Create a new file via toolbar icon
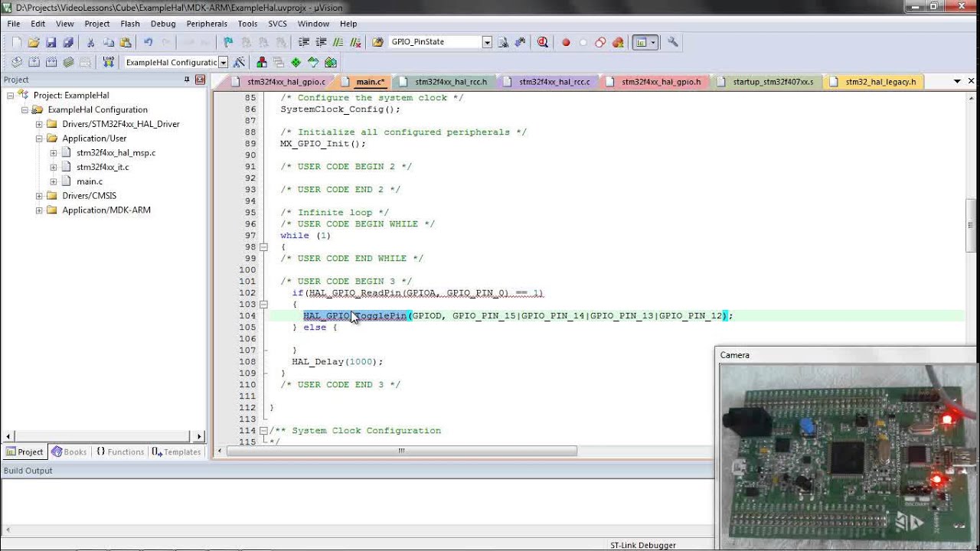 [16, 42]
